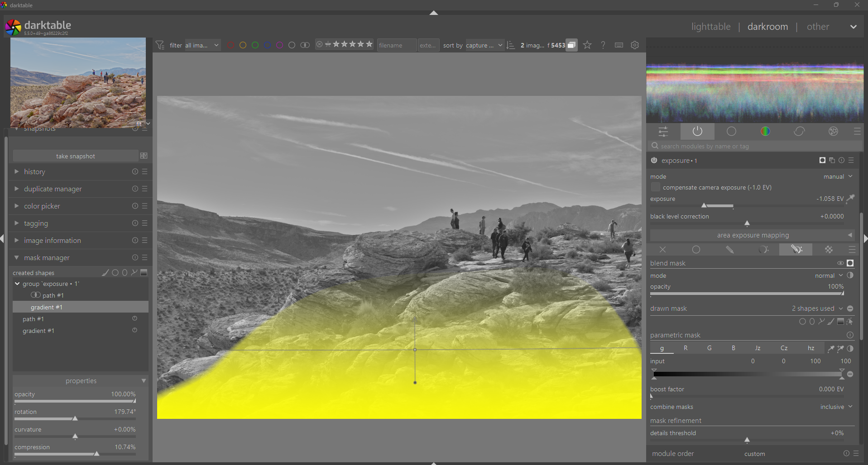
Task: Toggle the red color label filter
Action: pyautogui.click(x=230, y=45)
